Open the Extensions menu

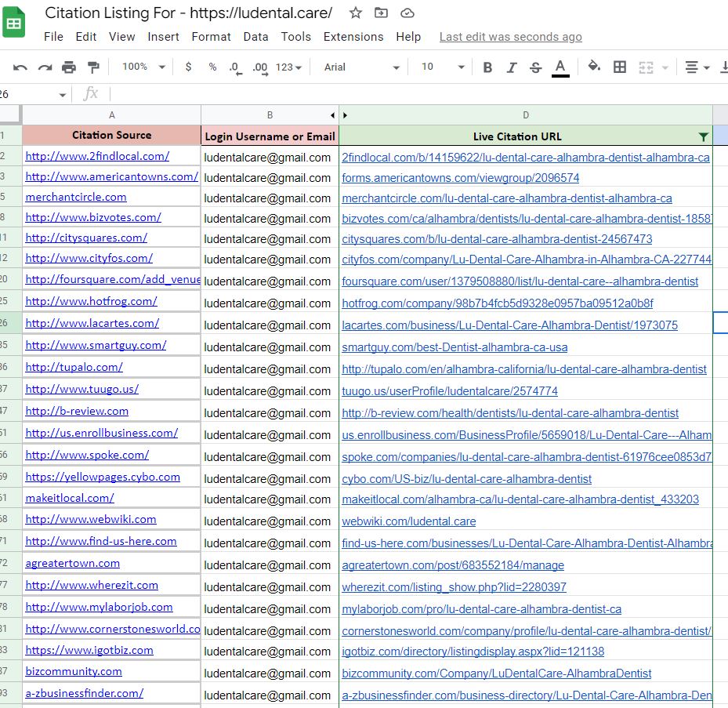[x=353, y=37]
